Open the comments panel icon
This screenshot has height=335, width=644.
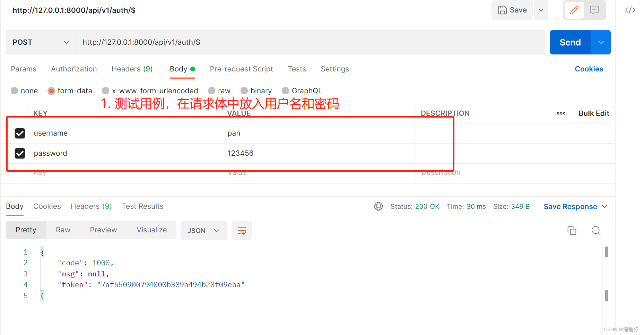click(594, 10)
